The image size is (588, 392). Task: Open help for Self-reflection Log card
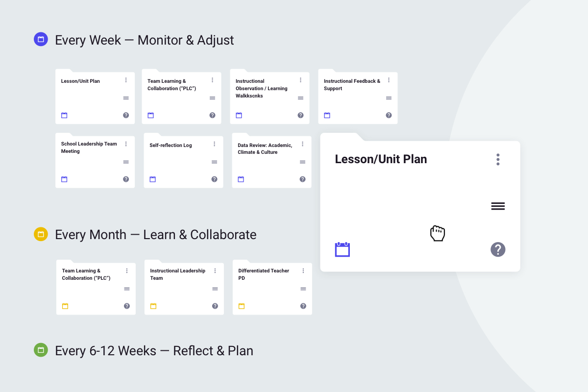(214, 179)
